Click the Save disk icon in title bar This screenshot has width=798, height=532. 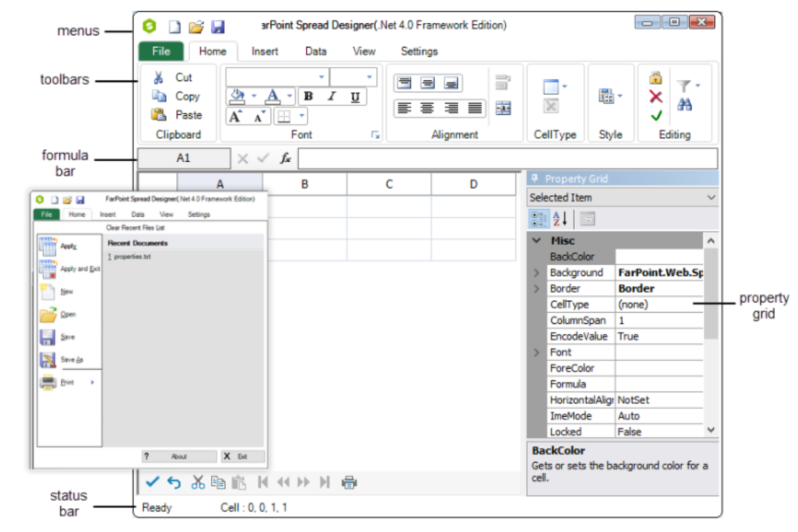click(218, 26)
